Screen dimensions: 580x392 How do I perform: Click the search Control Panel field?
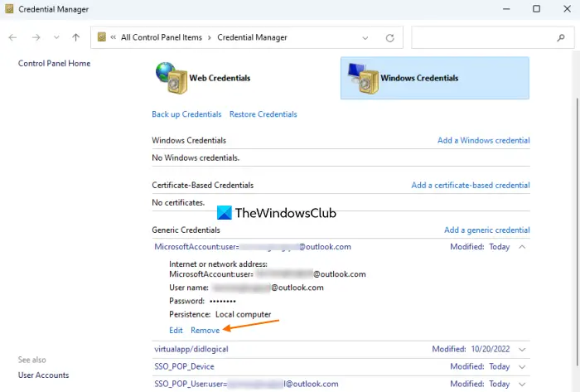pyautogui.click(x=493, y=37)
